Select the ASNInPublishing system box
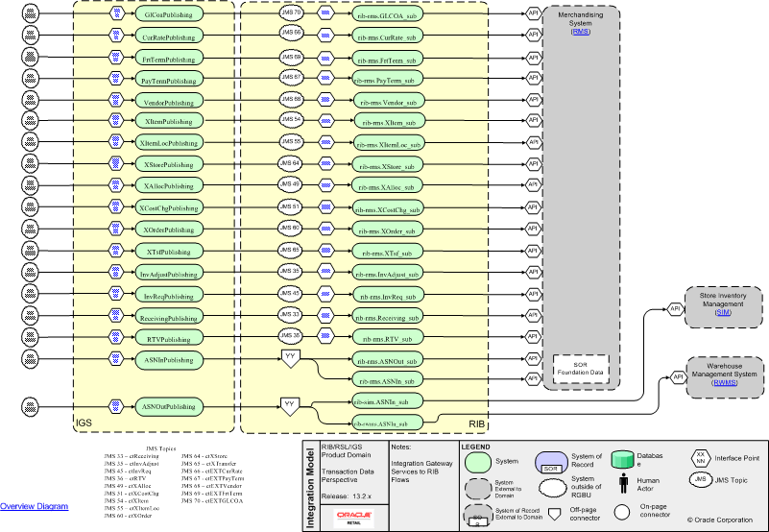 click(169, 360)
